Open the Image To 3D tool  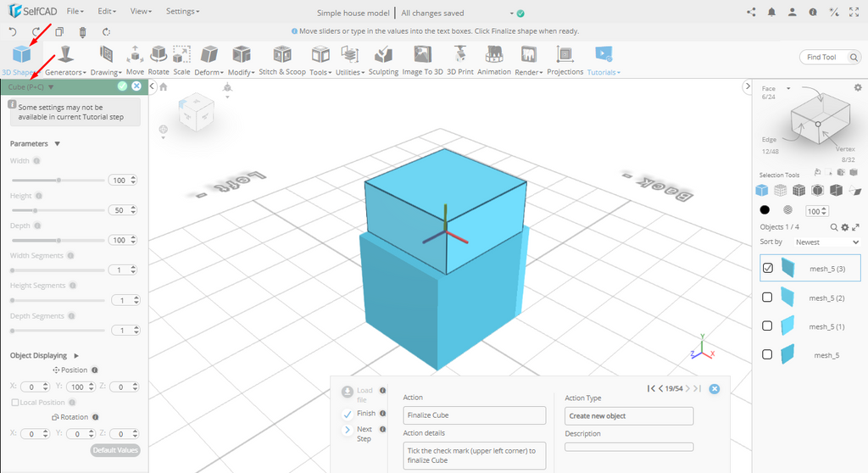click(x=422, y=60)
